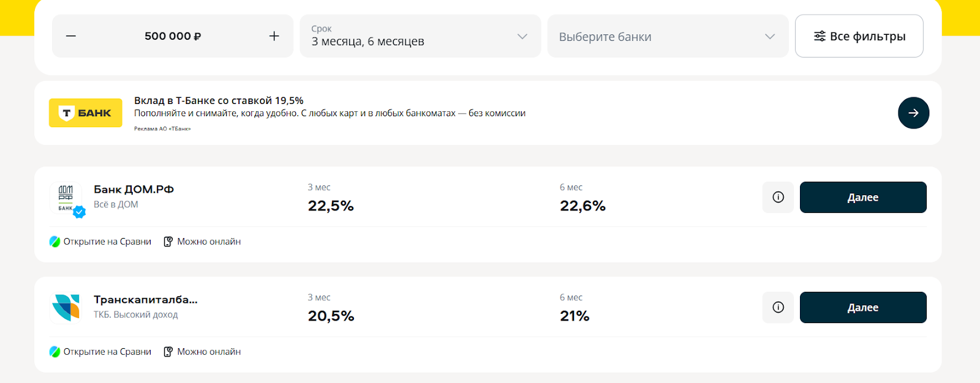This screenshot has width=980, height=383.
Task: Open the Вклад в Т-Банке 19,5% ad link
Action: pos(219,100)
